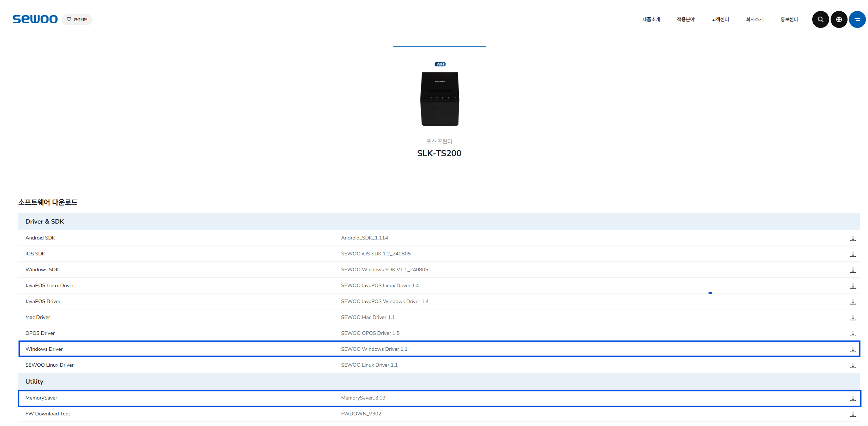
Task: Download the SEWOO Linux Driver file
Action: click(x=852, y=365)
